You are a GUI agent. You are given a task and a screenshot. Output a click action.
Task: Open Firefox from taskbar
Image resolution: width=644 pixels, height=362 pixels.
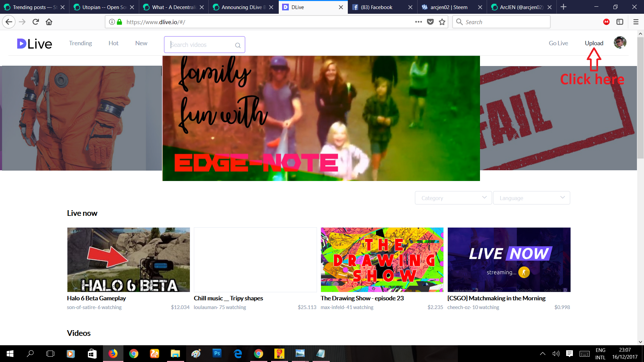(x=113, y=354)
